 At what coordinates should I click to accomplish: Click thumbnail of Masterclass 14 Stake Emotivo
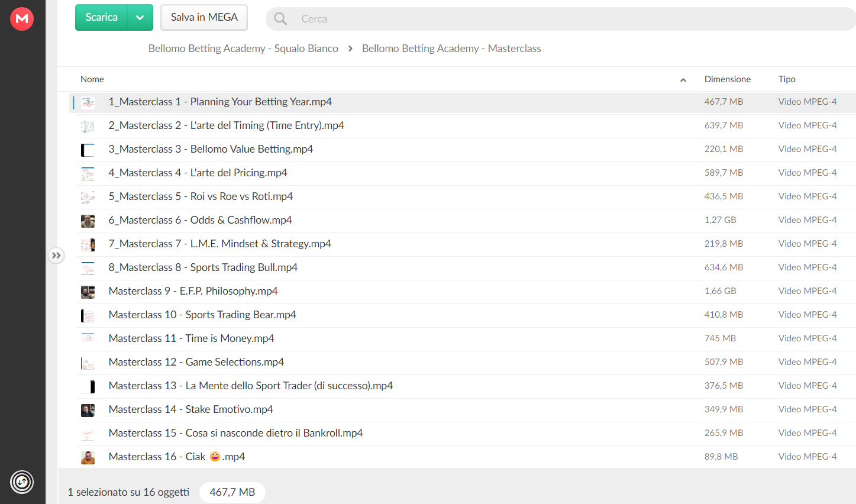click(88, 410)
